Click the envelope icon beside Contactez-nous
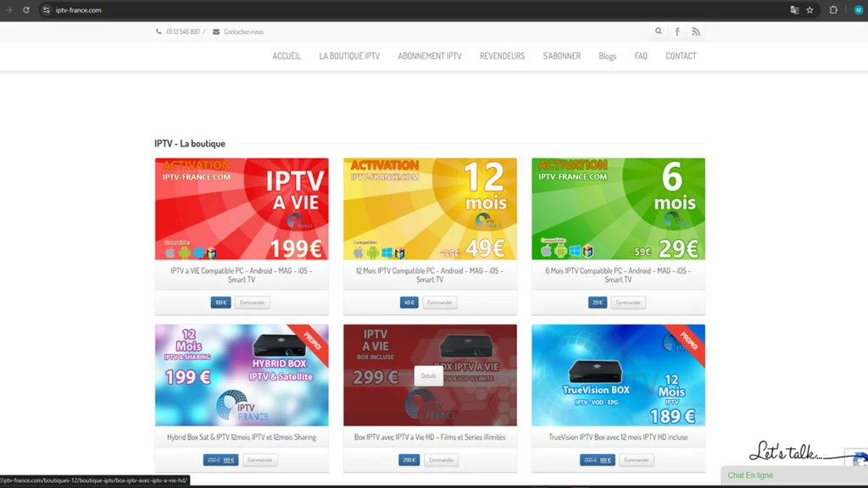Viewport: 868px width, 488px height. tap(216, 31)
